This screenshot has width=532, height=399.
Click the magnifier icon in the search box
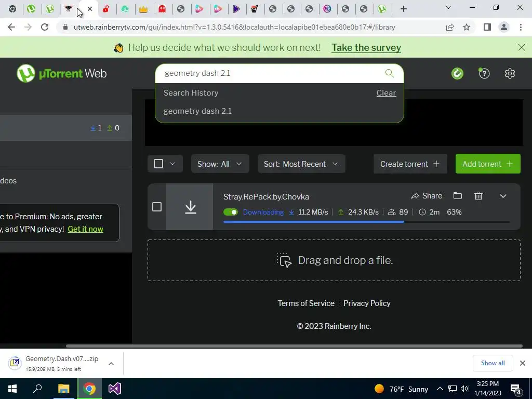coord(390,73)
